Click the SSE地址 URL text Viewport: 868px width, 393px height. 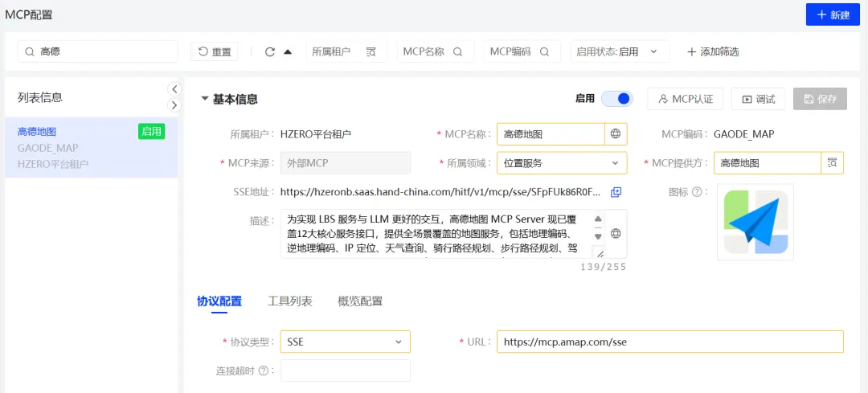pyautogui.click(x=440, y=192)
